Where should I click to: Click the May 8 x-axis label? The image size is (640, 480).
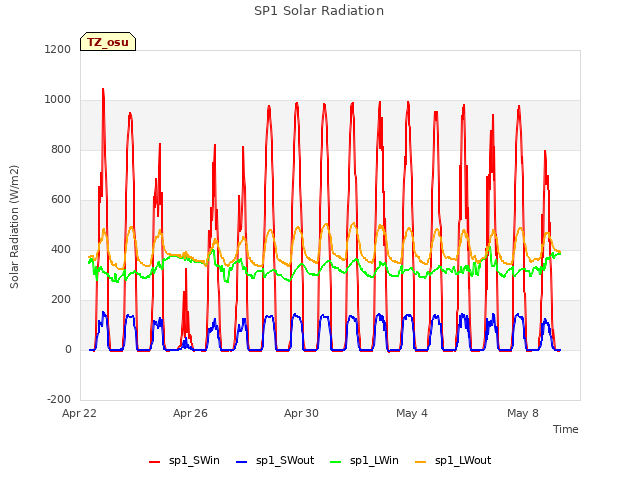(x=523, y=413)
